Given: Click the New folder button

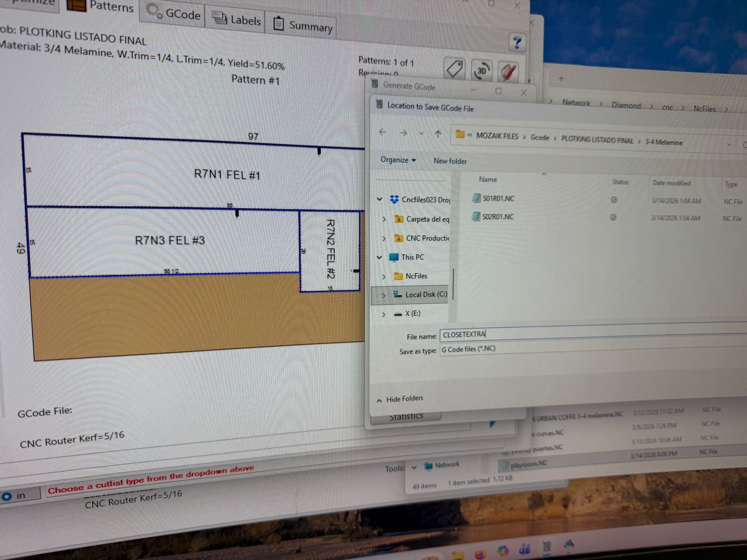Looking at the screenshot, I should coord(450,161).
